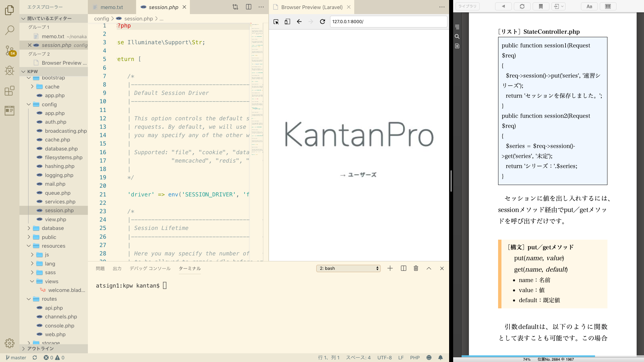Screen dimensions: 644x362
Task: Open the Debug view in activity bar
Action: 9,70
